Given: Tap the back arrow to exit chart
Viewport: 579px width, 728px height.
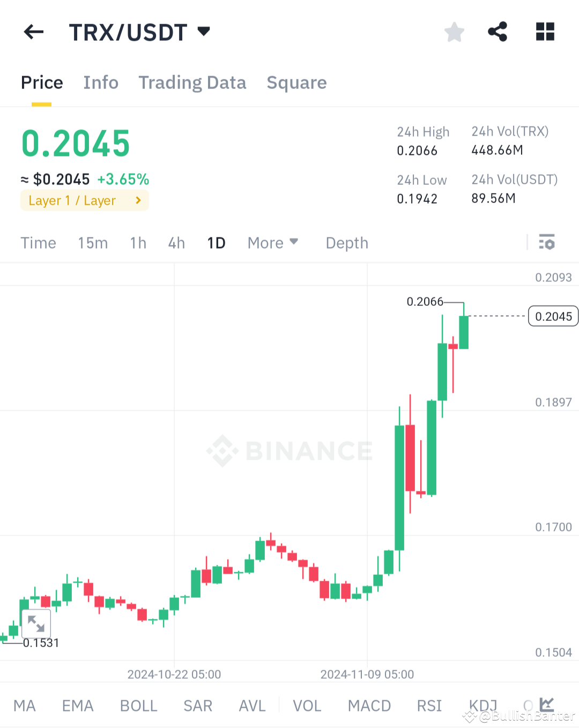Looking at the screenshot, I should click(33, 32).
